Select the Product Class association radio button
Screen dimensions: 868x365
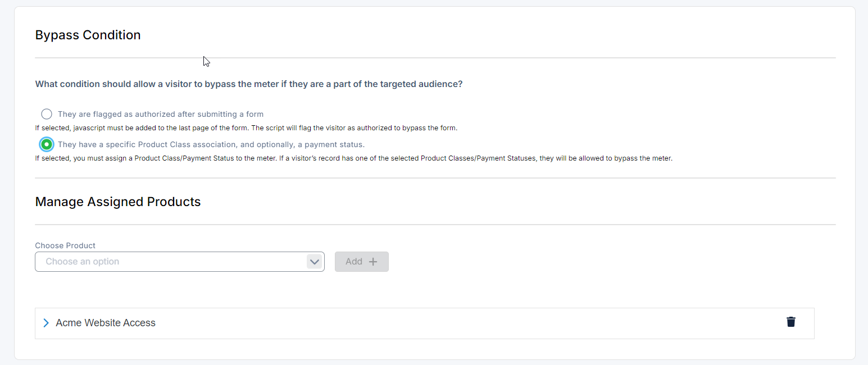tap(47, 144)
